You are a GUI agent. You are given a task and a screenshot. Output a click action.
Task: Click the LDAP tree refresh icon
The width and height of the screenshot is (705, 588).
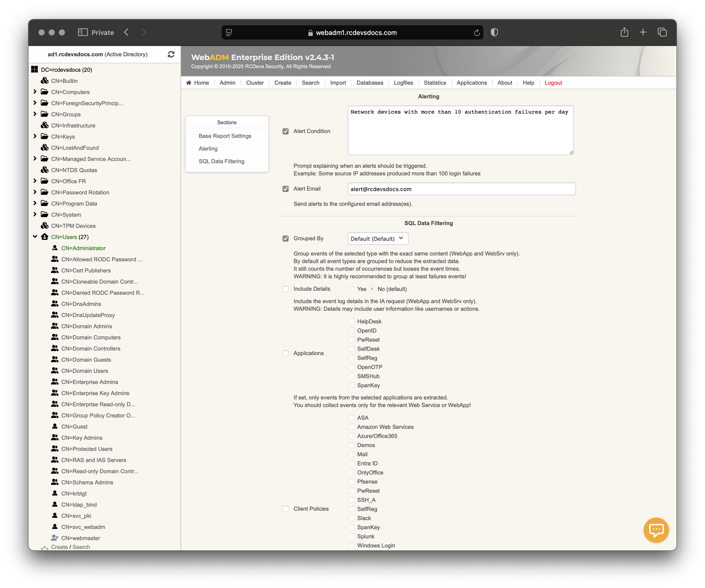tap(171, 54)
